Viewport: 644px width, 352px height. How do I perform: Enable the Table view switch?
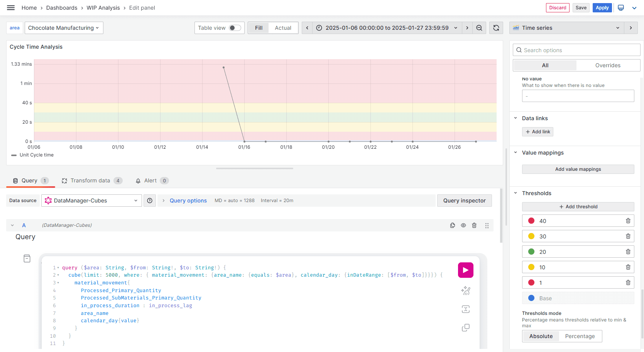235,28
